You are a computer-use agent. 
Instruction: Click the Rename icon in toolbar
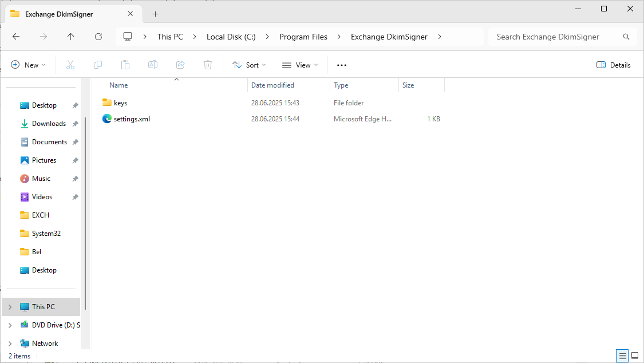pos(153,65)
